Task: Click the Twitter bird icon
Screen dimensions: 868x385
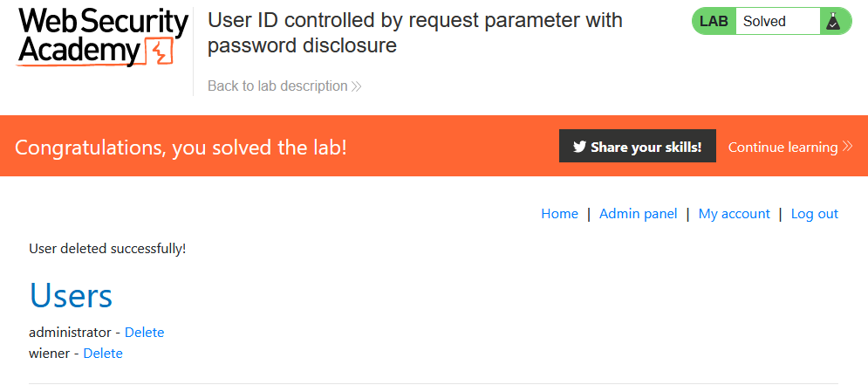Action: (579, 147)
